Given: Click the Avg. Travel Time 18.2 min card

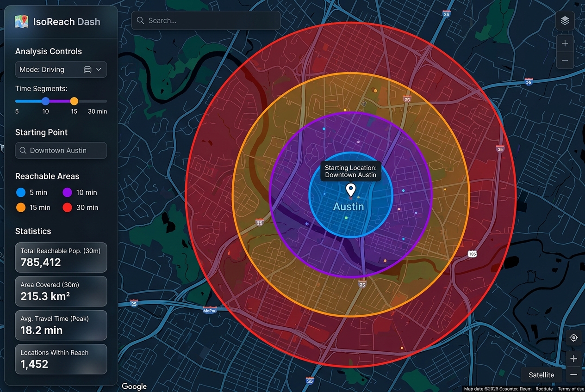Looking at the screenshot, I should tap(61, 325).
